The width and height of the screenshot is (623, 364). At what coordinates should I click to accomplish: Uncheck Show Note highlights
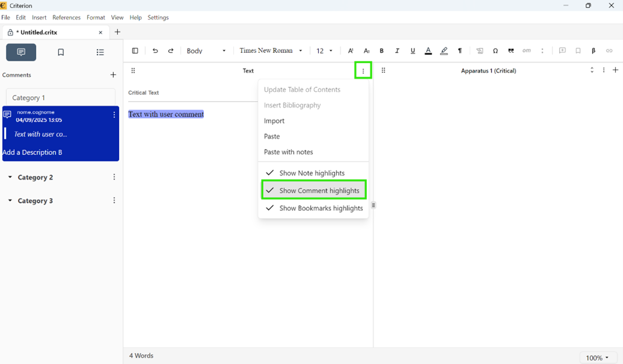(x=312, y=173)
